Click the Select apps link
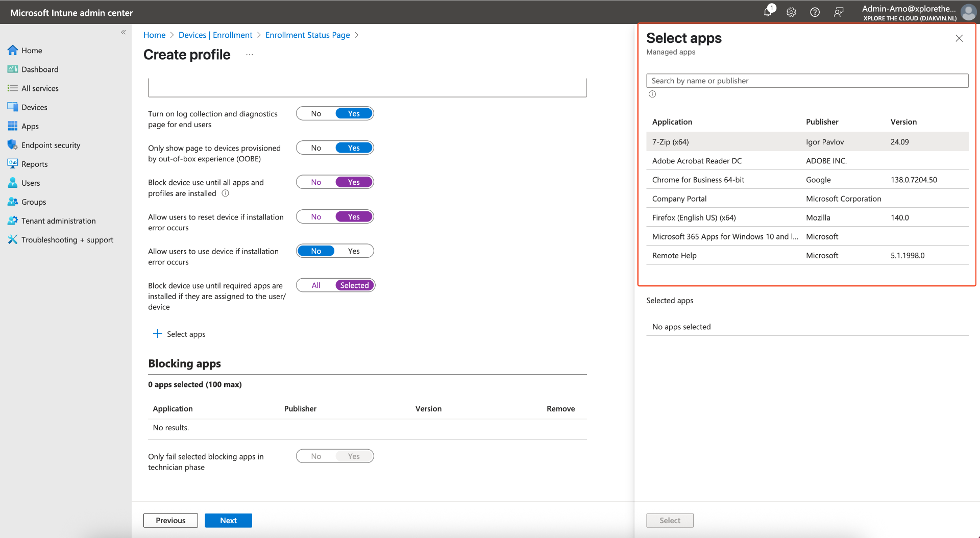 click(x=186, y=334)
